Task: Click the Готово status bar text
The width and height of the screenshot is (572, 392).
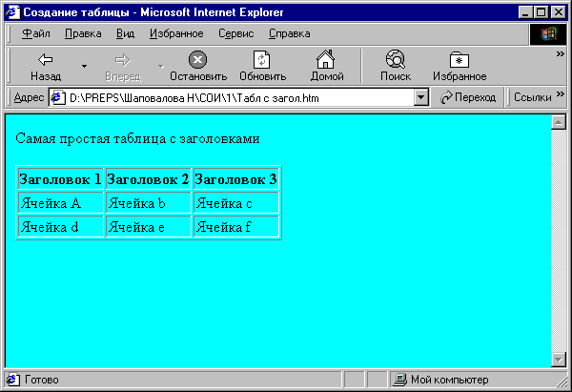Action: pyautogui.click(x=41, y=380)
